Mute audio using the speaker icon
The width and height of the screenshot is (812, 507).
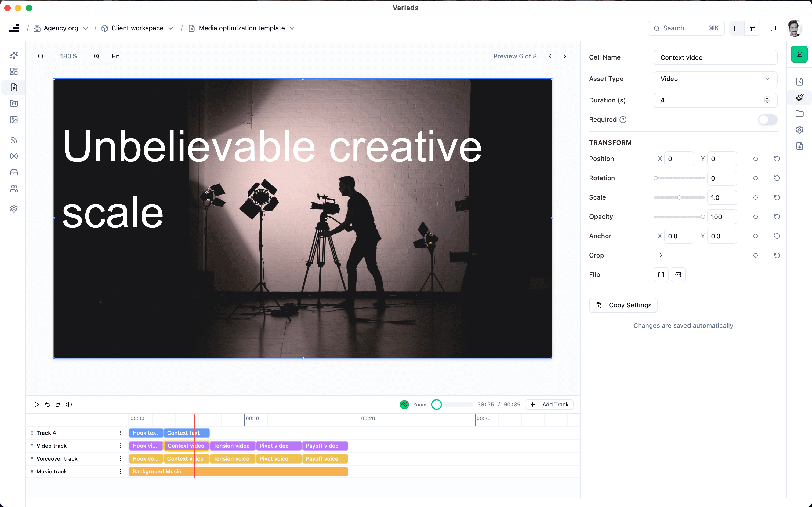point(69,405)
